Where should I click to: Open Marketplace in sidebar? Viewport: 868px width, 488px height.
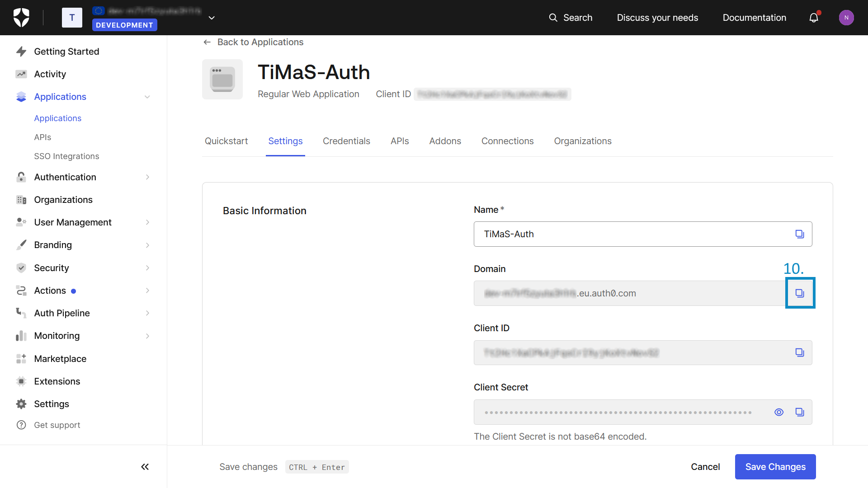[x=60, y=359]
